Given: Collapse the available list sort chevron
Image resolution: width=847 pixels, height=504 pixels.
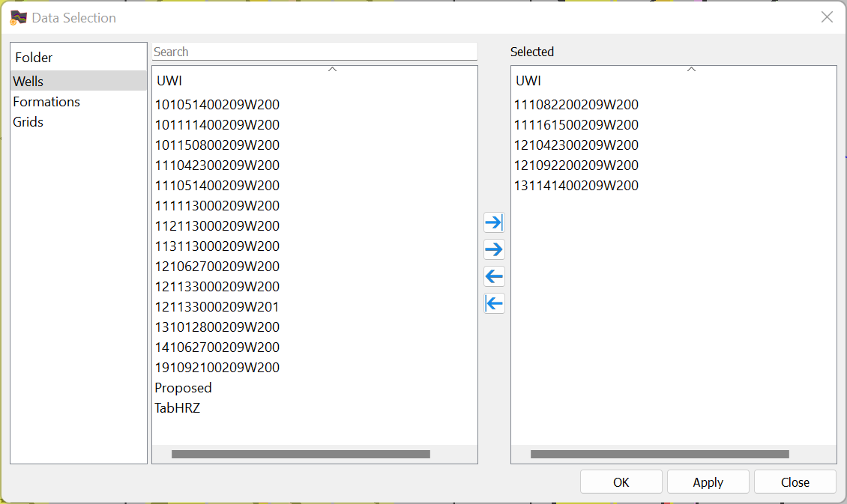Looking at the screenshot, I should pos(332,68).
